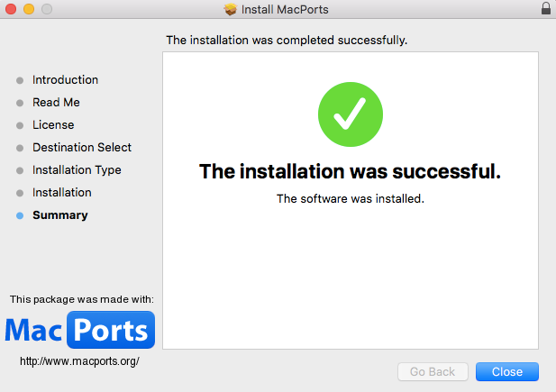Click the Close button
The image size is (556, 392).
click(x=507, y=371)
